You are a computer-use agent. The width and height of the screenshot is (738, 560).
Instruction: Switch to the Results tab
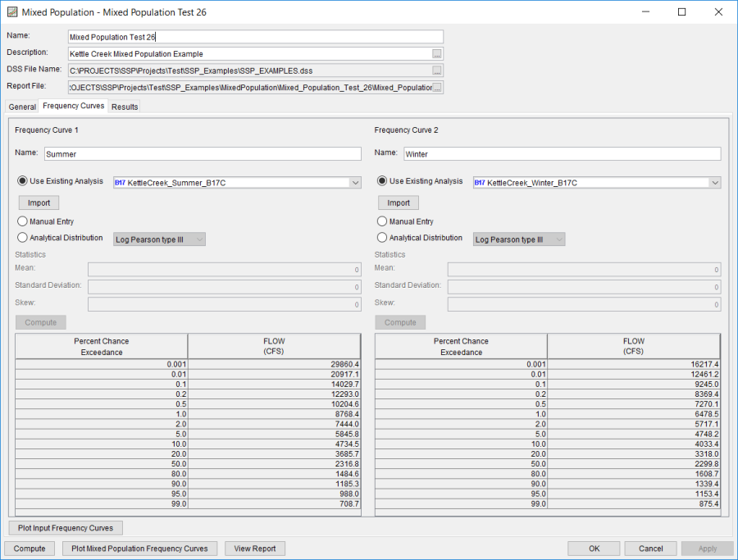click(125, 107)
